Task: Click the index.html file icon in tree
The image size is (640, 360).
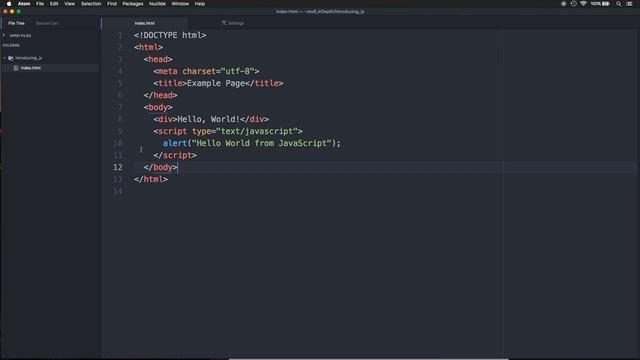Action: point(16,68)
